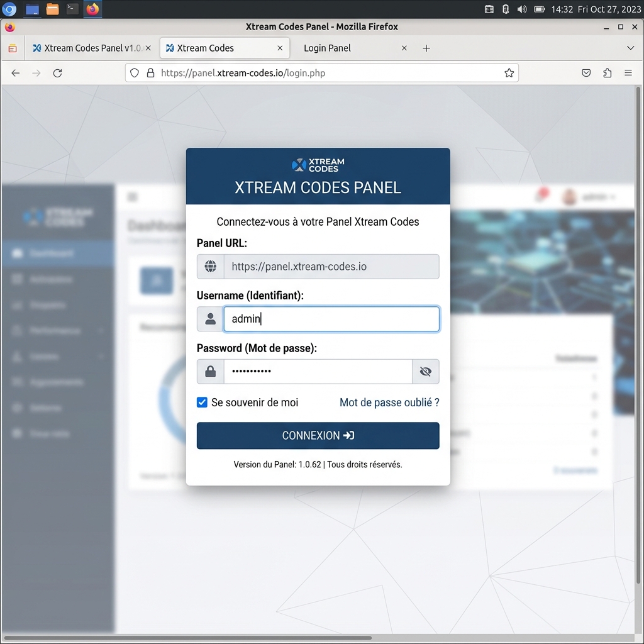This screenshot has width=644, height=644.
Task: Open the volume control tray icon
Action: pyautogui.click(x=521, y=9)
